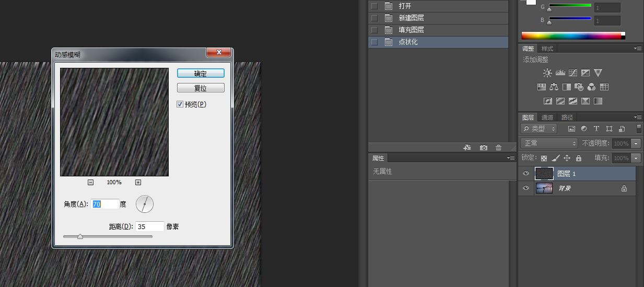Switch to the 样式 tab
This screenshot has height=287, width=644.
click(547, 49)
